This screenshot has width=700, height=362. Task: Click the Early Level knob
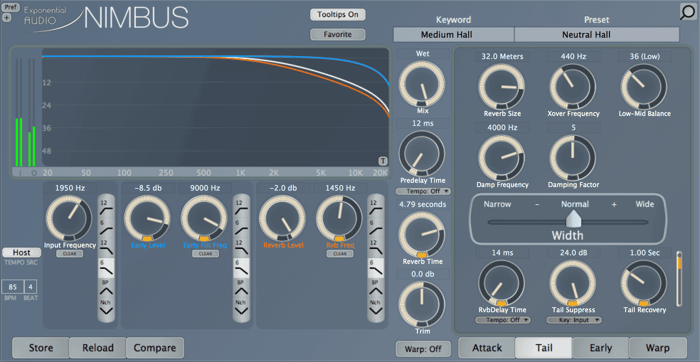point(147,218)
